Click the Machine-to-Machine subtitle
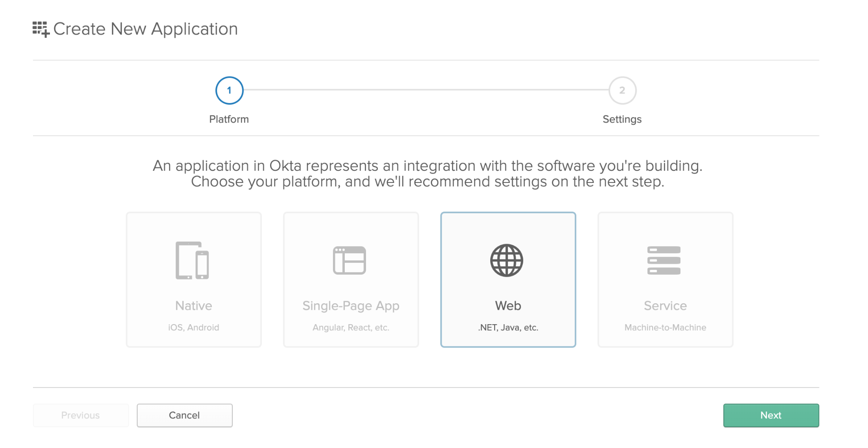Viewport: 868px width, 448px height. (x=665, y=328)
